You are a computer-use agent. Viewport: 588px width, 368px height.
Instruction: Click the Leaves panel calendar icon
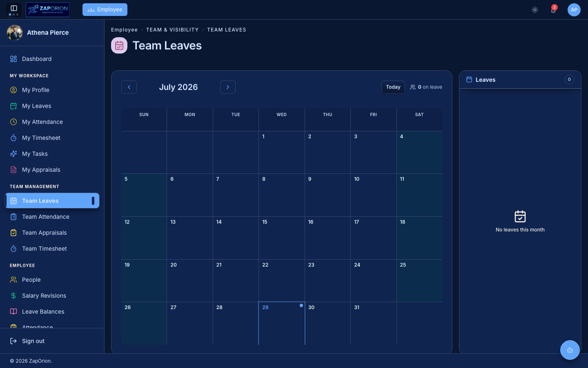[469, 80]
